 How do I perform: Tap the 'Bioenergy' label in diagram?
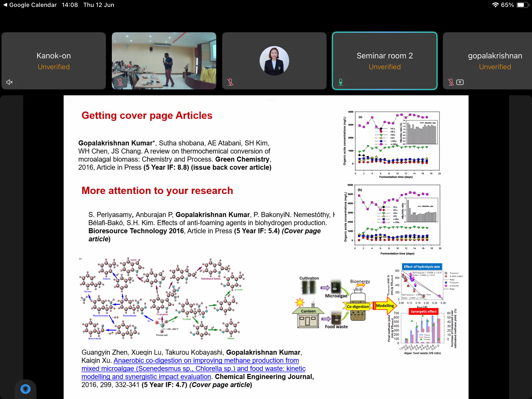[360, 282]
